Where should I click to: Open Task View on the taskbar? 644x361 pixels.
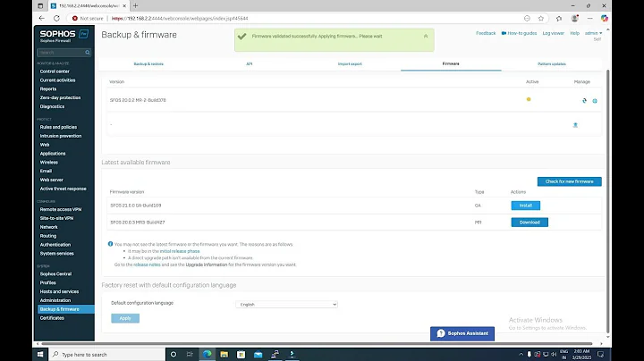190,354
